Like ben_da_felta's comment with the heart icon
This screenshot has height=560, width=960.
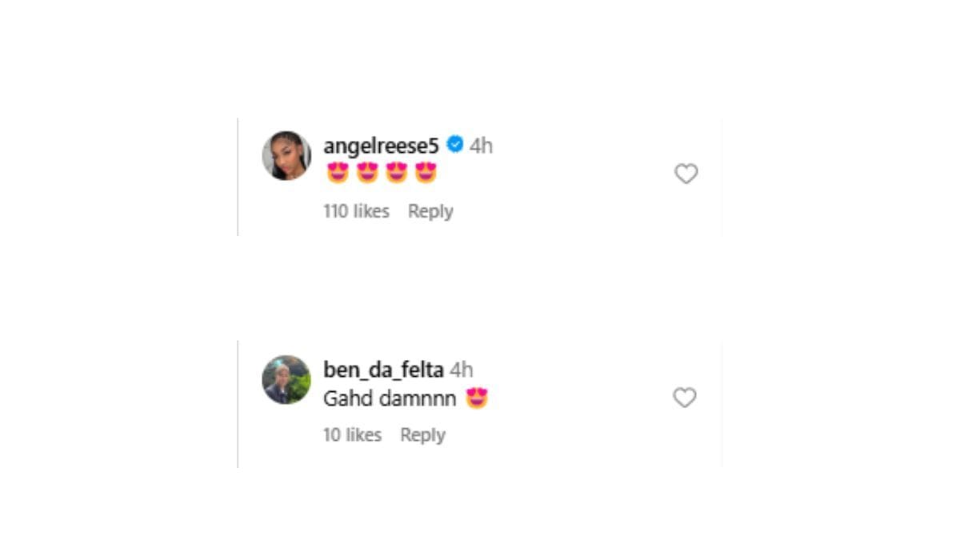tap(686, 398)
